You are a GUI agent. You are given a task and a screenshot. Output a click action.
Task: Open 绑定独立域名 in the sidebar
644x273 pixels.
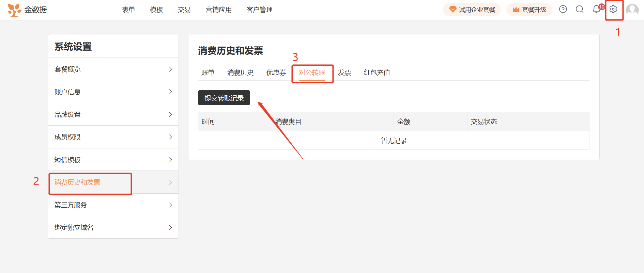113,227
